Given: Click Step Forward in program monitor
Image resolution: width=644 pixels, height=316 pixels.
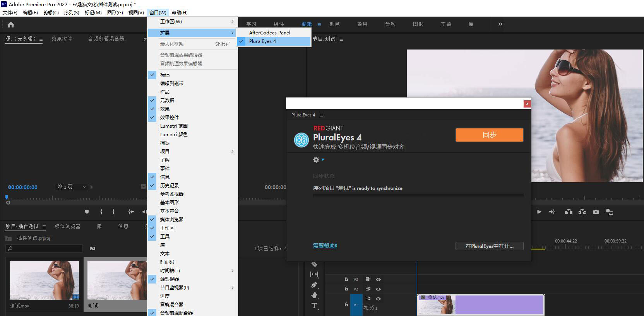Looking at the screenshot, I should 539,212.
